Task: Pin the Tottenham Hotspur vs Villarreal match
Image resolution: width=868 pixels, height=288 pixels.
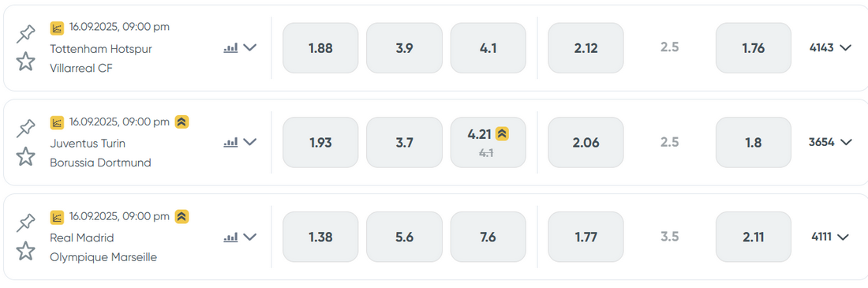Action: (x=25, y=34)
